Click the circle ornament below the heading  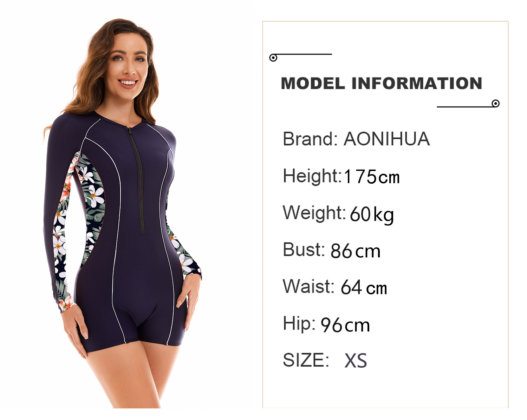495,103
